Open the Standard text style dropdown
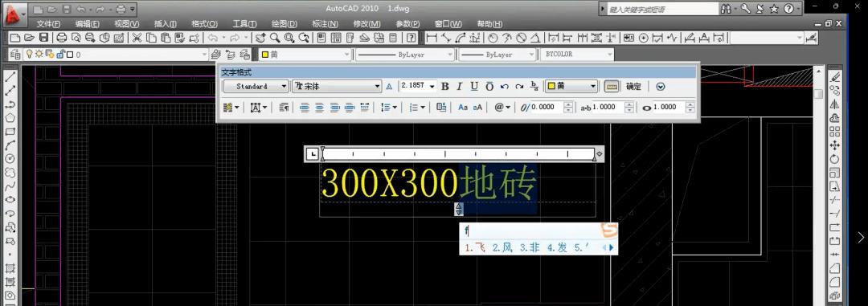 [256, 86]
